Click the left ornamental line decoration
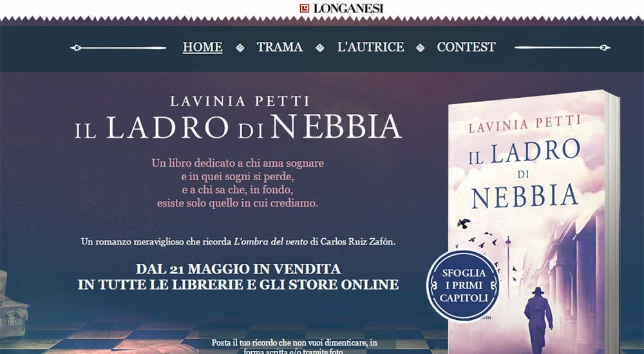644x354 pixels. pos(118,48)
